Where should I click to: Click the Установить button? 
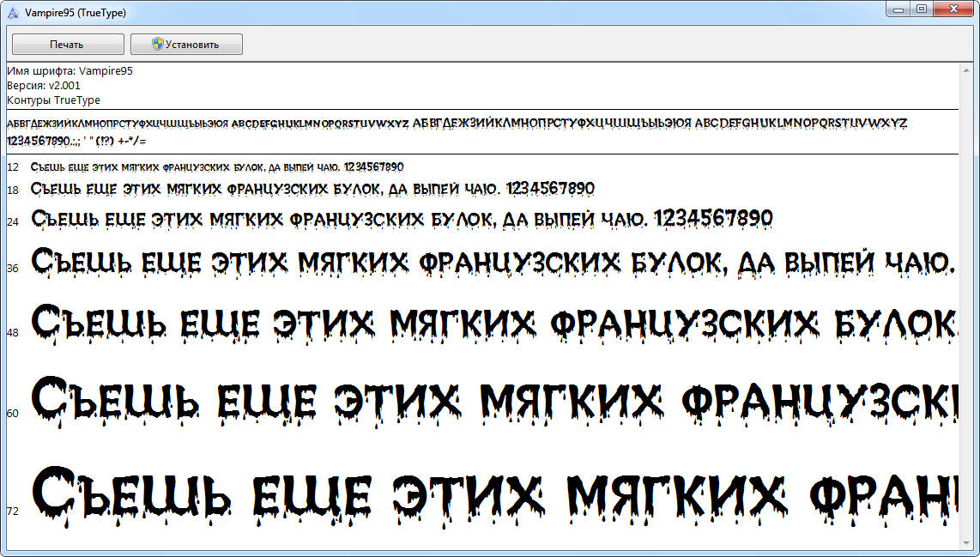186,45
